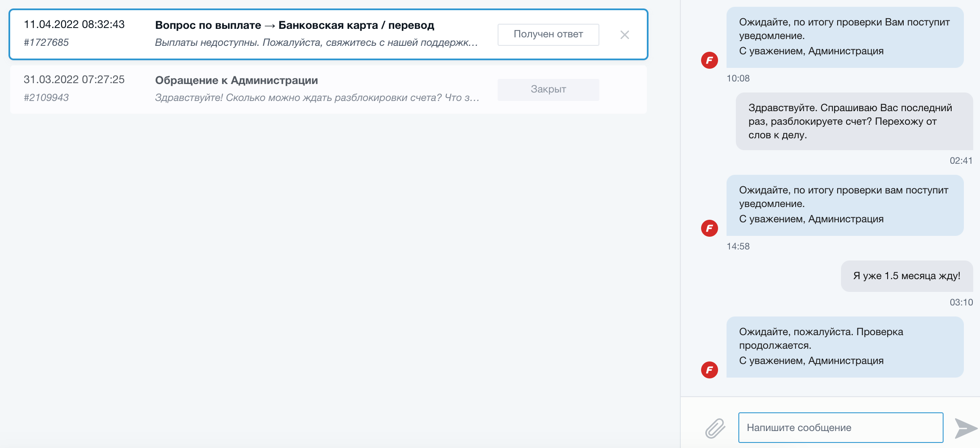Click the paperclip attach file icon
Viewport: 980px width, 448px height.
pyautogui.click(x=715, y=428)
